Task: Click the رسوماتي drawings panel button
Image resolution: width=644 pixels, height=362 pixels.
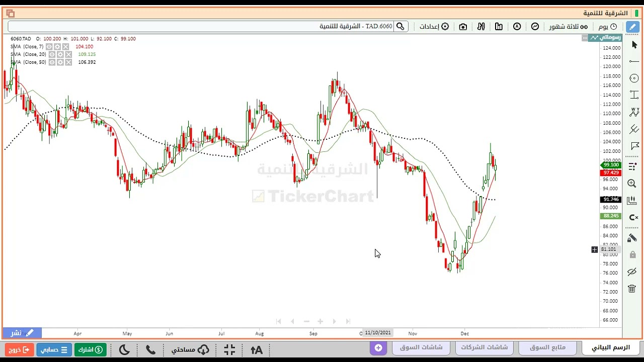Action: tap(606, 38)
